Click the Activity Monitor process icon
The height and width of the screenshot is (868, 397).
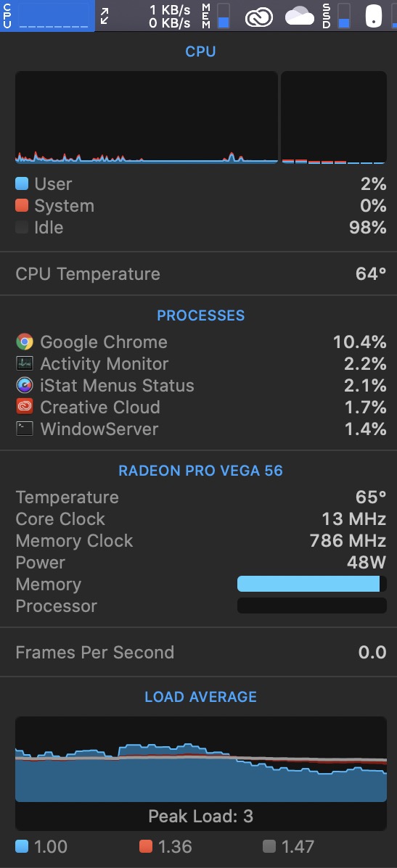pos(25,364)
